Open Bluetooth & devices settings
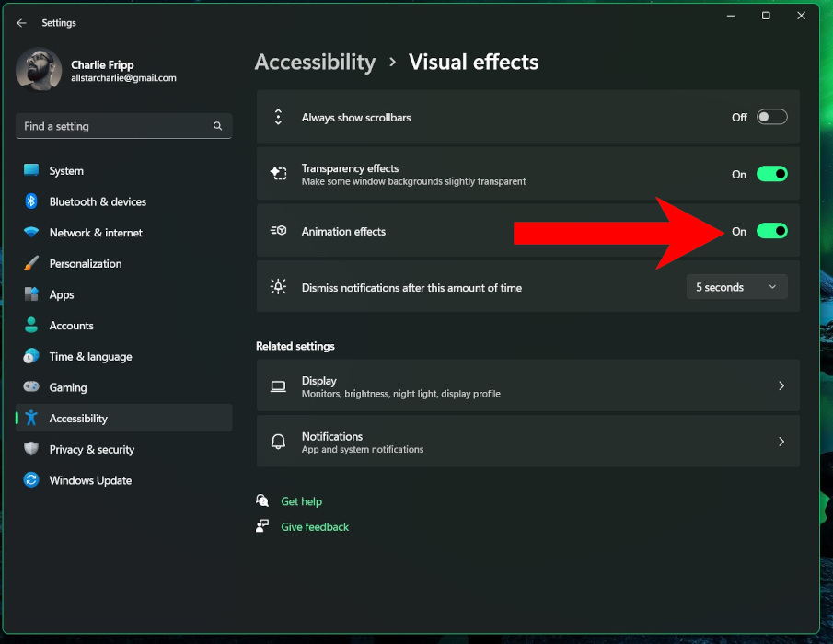Viewport: 833px width, 644px height. [30, 201]
